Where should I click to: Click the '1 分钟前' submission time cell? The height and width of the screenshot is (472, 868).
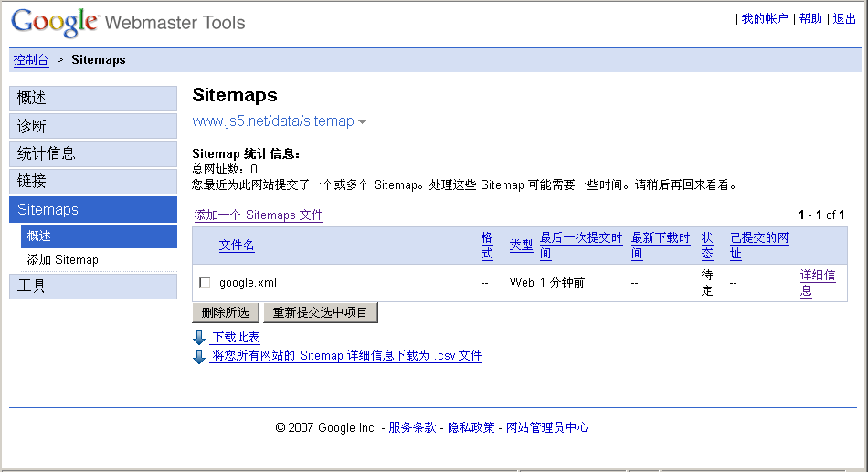(562, 282)
